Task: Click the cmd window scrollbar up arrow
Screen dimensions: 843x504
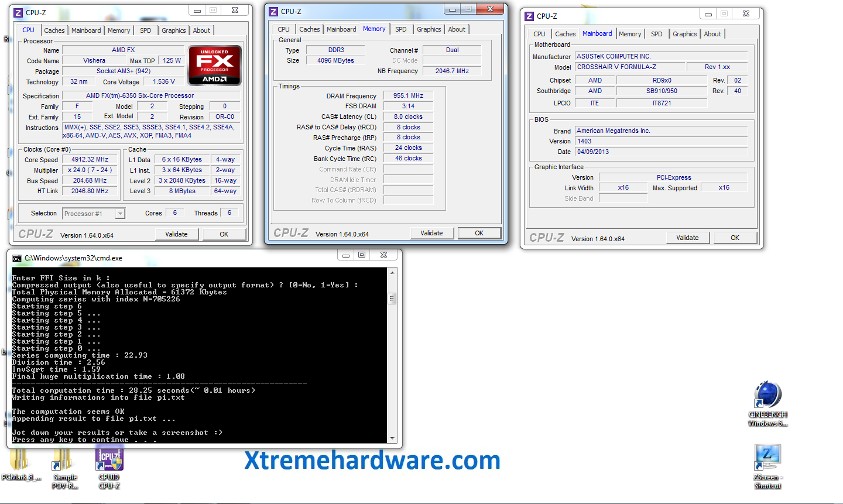Action: [x=392, y=273]
